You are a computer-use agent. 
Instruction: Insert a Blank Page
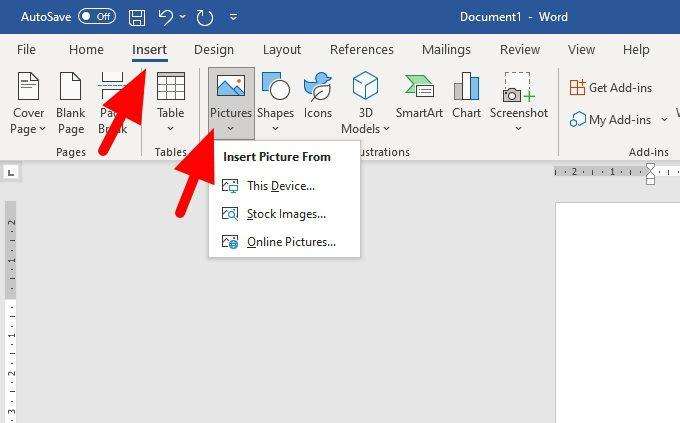[x=71, y=103]
